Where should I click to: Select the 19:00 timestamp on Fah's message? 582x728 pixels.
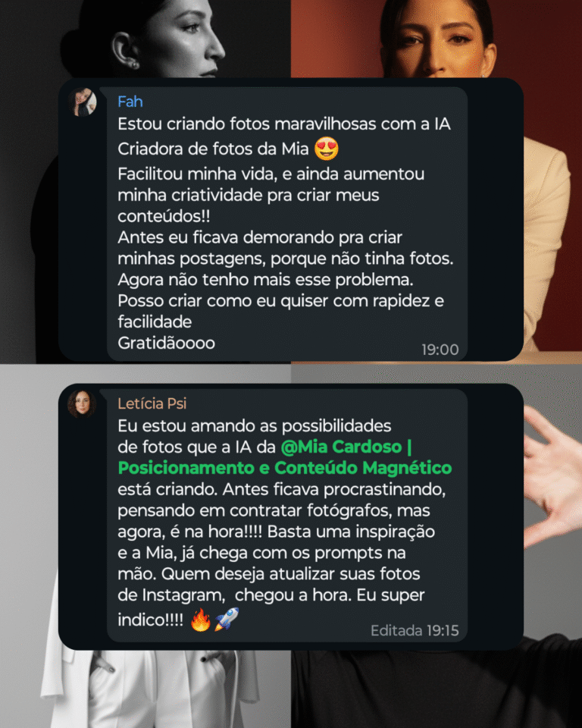coord(440,350)
